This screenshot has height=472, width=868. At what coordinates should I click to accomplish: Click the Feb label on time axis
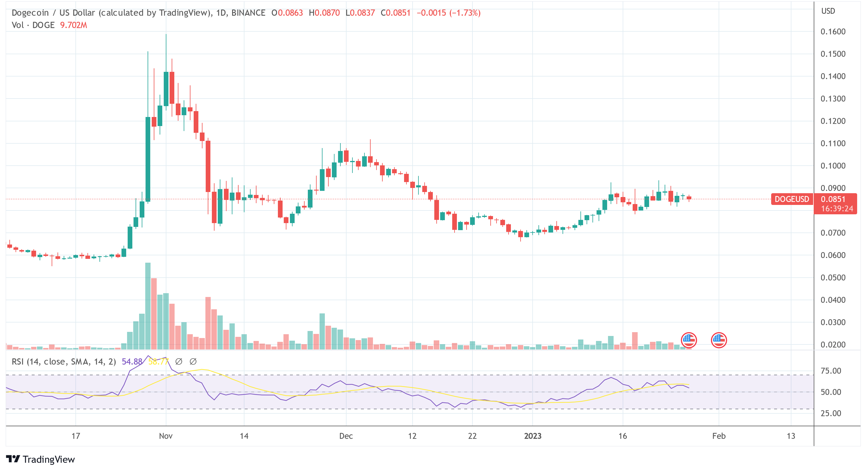[x=719, y=436]
